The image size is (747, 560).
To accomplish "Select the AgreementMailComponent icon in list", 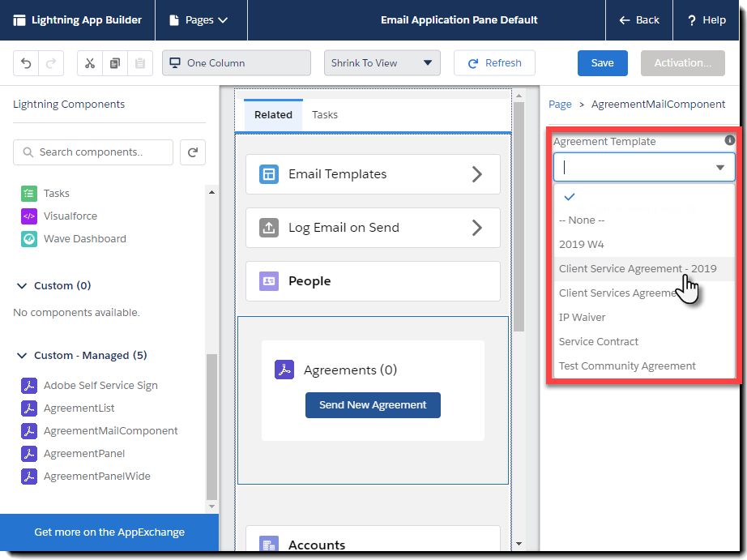I will [29, 431].
